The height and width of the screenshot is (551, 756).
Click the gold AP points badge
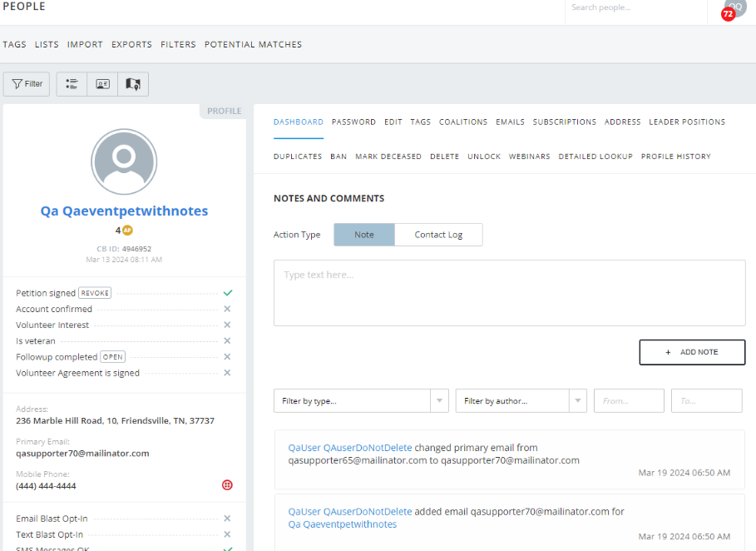pos(128,231)
